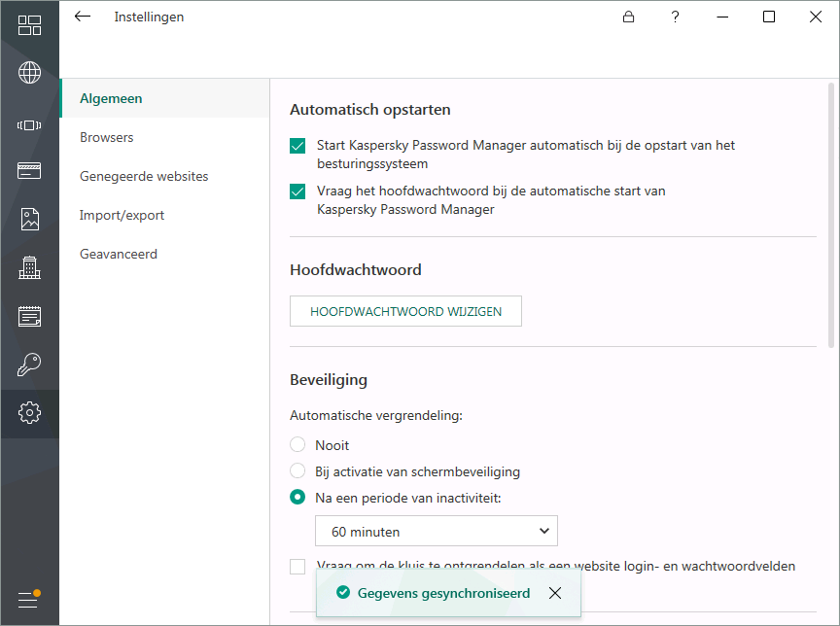Uncheck 'Vraag het hoofdwachtwoord' at automatic start

click(x=297, y=191)
